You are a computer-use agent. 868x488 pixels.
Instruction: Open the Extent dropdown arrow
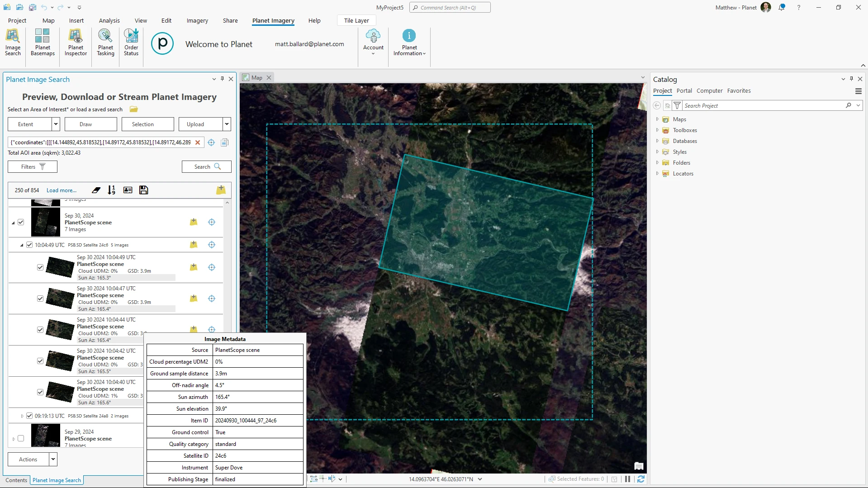[x=56, y=124]
